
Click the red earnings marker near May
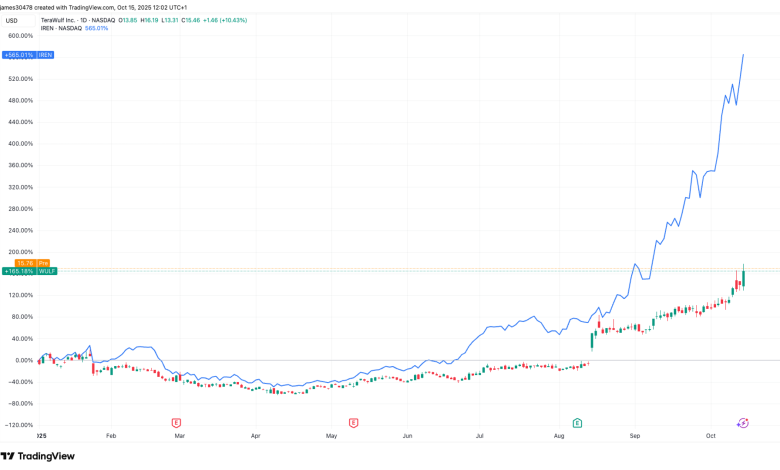(353, 423)
